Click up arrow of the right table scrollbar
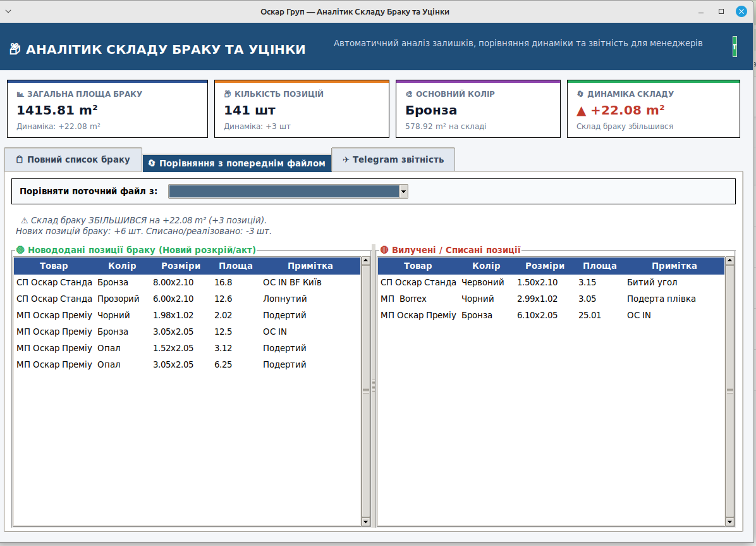This screenshot has width=756, height=546. pos(729,261)
